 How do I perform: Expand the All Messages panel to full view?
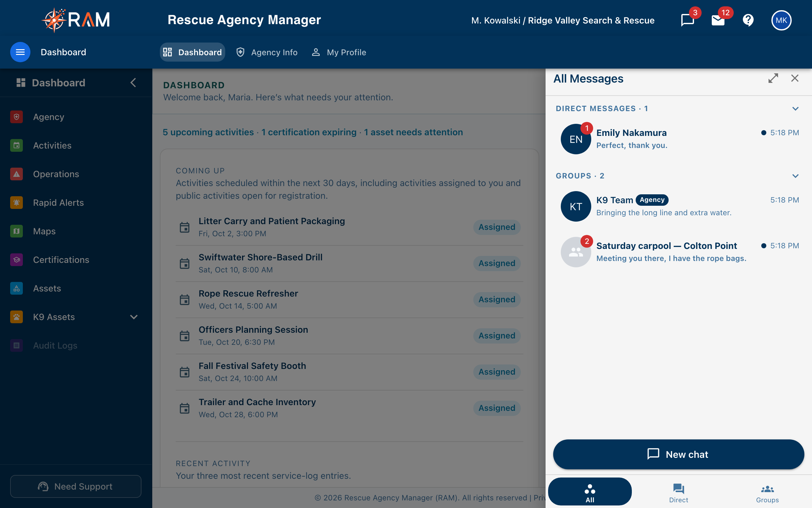[x=773, y=78]
